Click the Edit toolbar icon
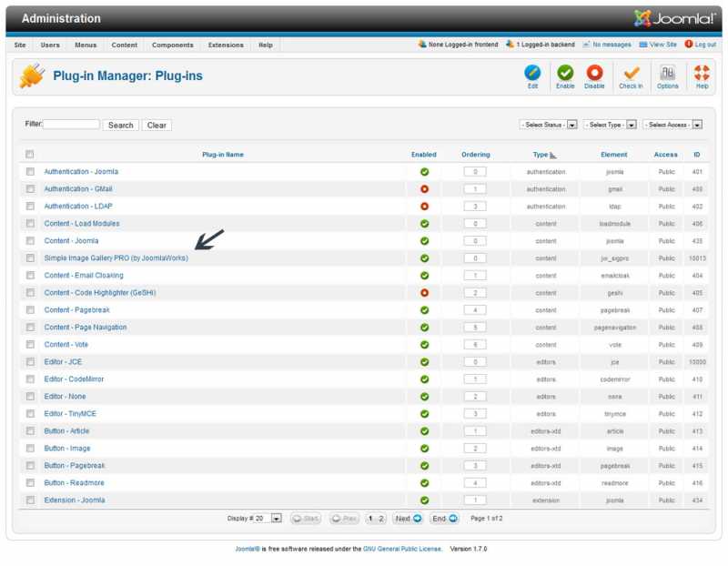728x566 pixels. (532, 76)
